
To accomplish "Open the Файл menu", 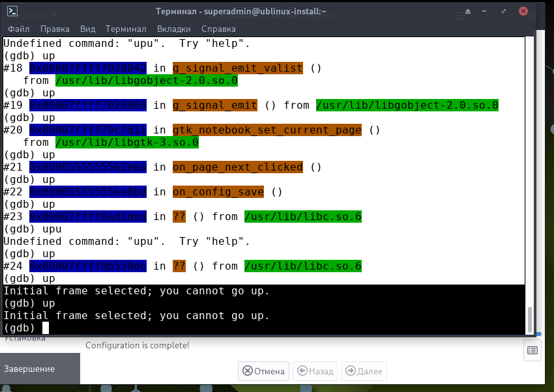I will click(x=19, y=29).
